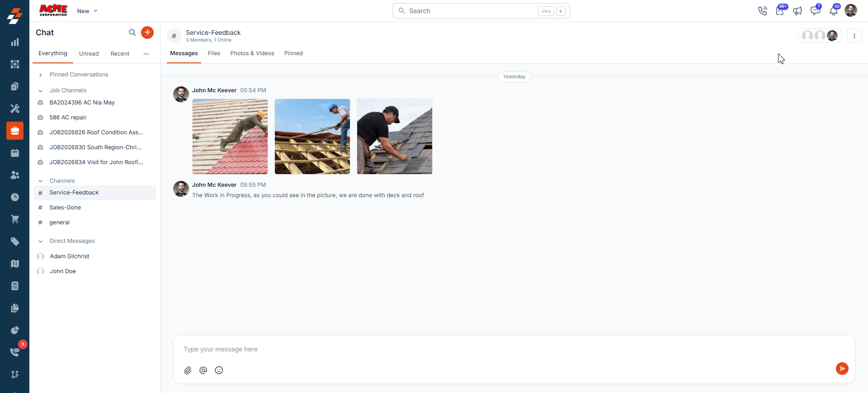
Task: Open the wooden roof frame photo
Action: (x=312, y=137)
